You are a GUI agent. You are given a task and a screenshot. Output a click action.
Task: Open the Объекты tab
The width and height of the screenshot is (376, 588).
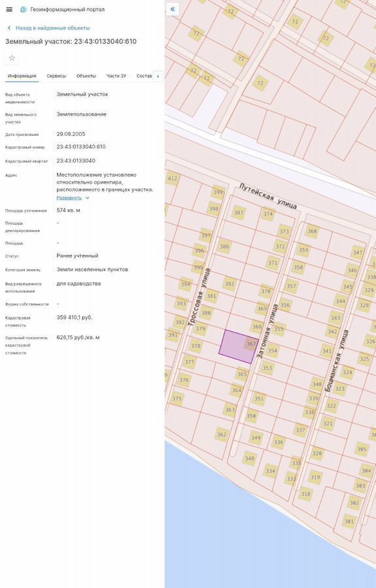point(86,76)
